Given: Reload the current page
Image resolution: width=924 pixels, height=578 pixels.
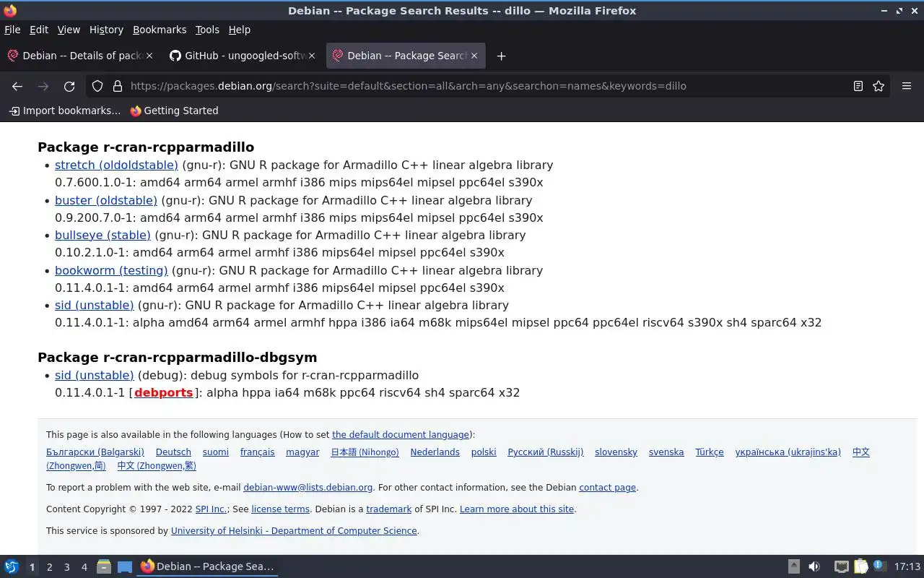Looking at the screenshot, I should coord(69,86).
